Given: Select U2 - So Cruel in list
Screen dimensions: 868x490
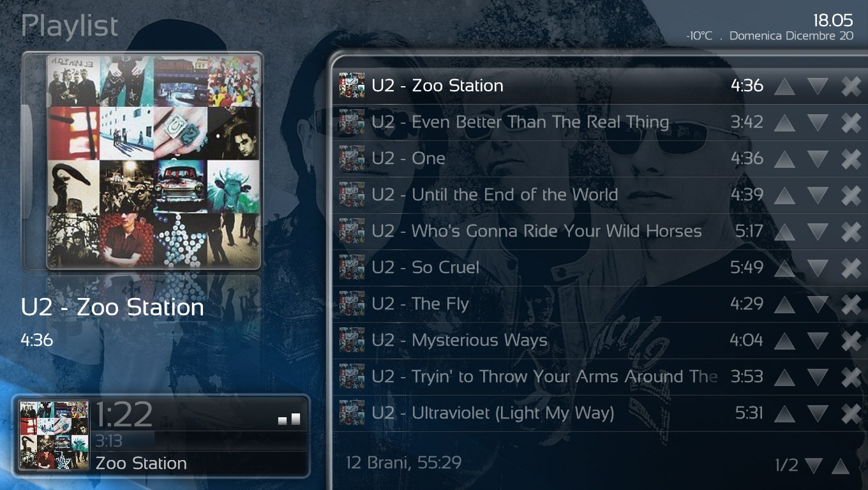Looking at the screenshot, I should 426,267.
